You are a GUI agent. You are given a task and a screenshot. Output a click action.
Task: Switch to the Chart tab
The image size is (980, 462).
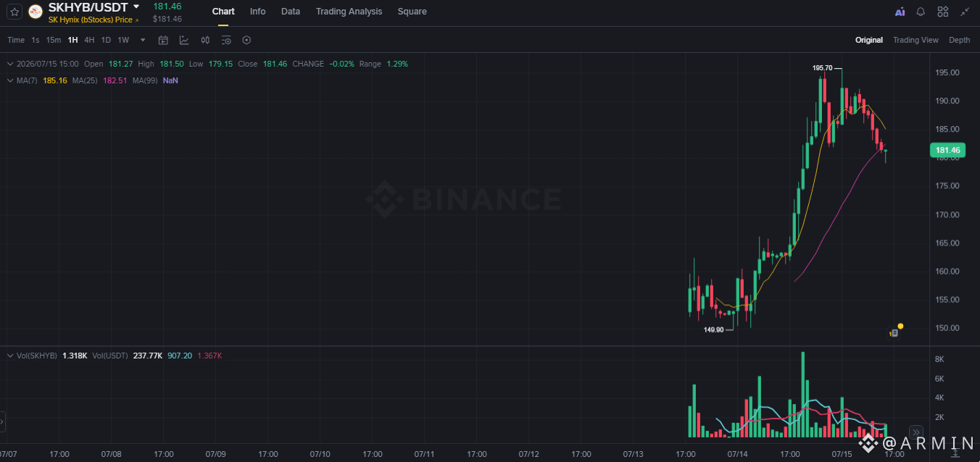223,12
